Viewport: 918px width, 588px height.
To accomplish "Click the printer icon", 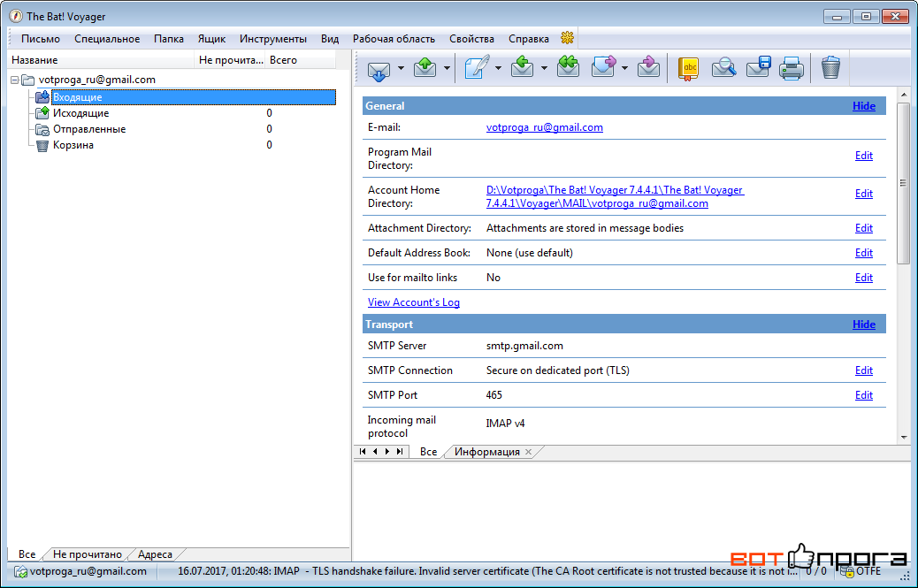I will click(x=792, y=68).
